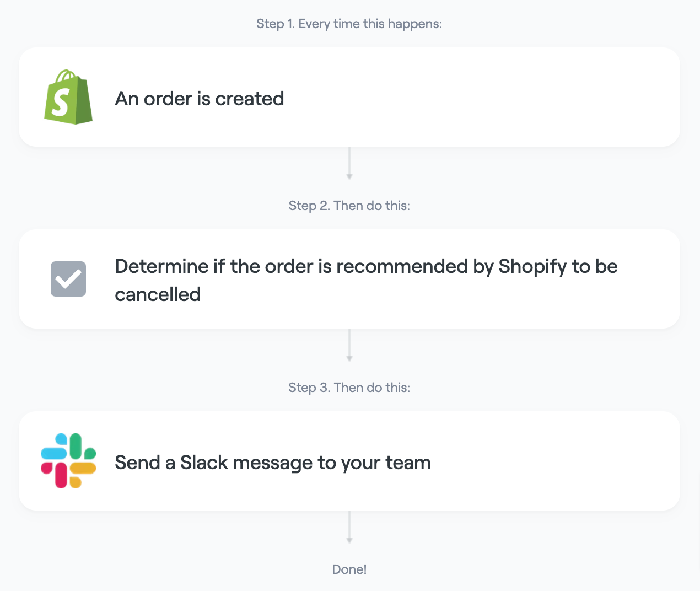Open the "Send a Slack message to your team" title
This screenshot has width=700, height=591.
click(x=273, y=463)
